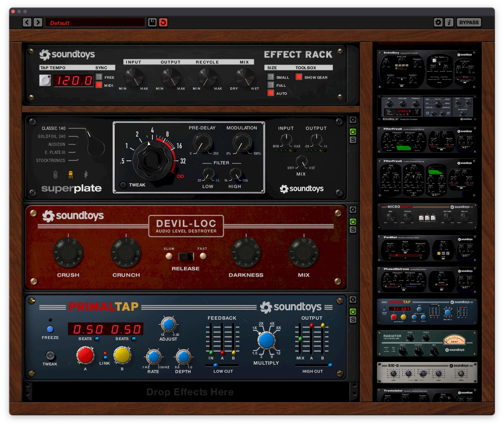
Task: Expand the PrimalTap TWEAK panel
Action: point(50,355)
